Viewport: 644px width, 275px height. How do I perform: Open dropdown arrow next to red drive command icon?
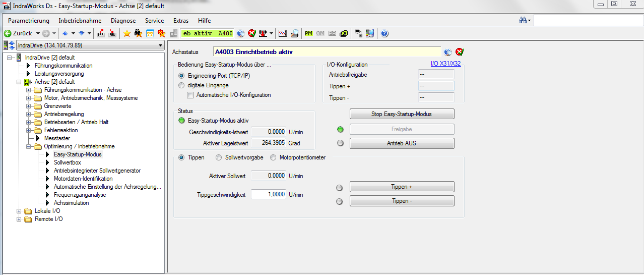(x=272, y=33)
